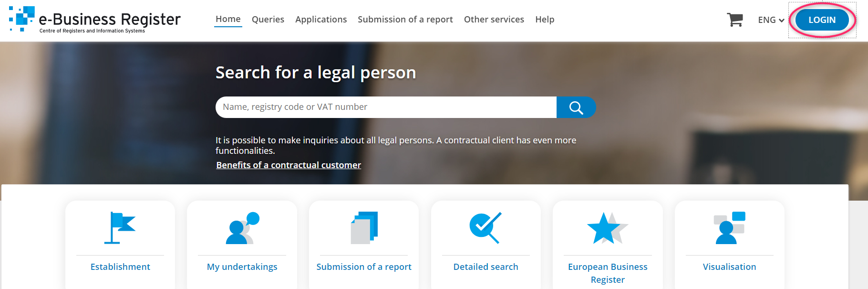
Task: Go to the Help menu item
Action: pyautogui.click(x=545, y=20)
